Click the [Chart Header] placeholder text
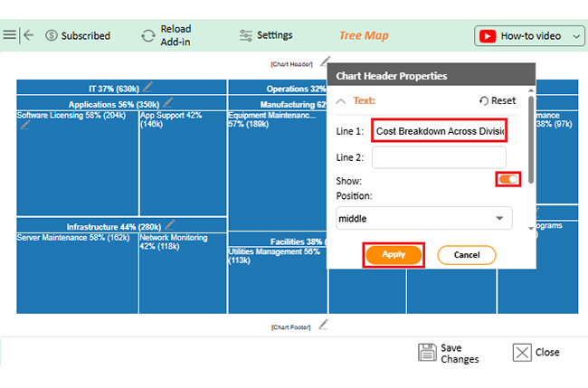Viewport: 588px width, 388px height. (291, 64)
